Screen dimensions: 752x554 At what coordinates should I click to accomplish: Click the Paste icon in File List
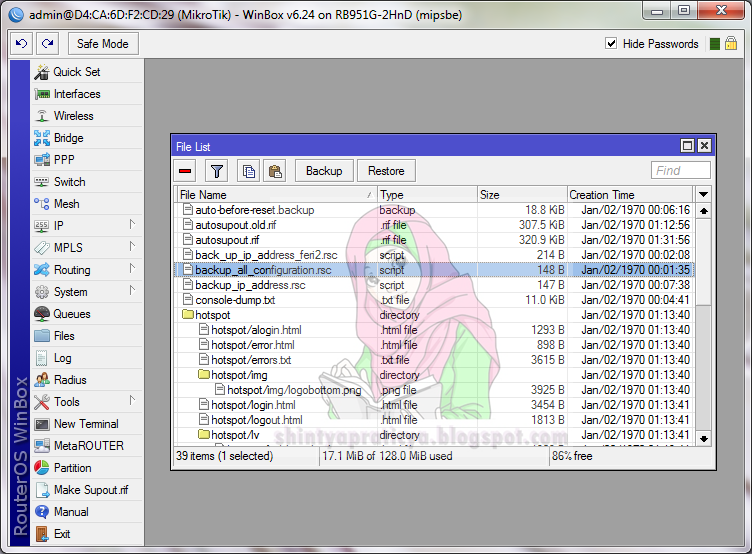point(275,171)
